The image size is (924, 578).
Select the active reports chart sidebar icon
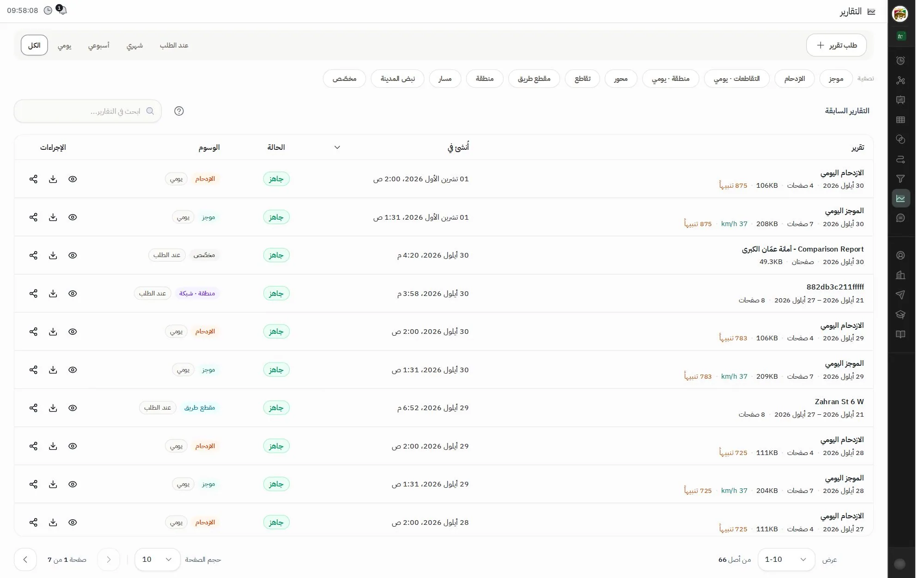pos(901,198)
